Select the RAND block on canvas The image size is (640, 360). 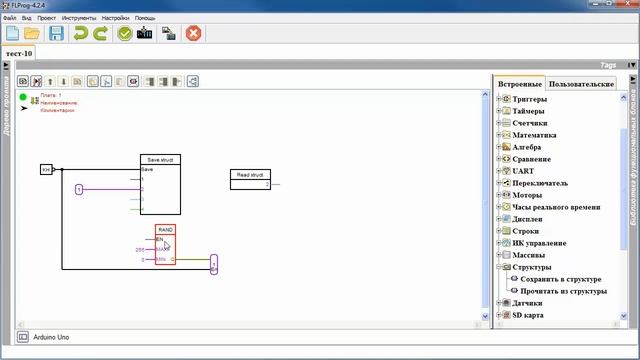(165, 244)
